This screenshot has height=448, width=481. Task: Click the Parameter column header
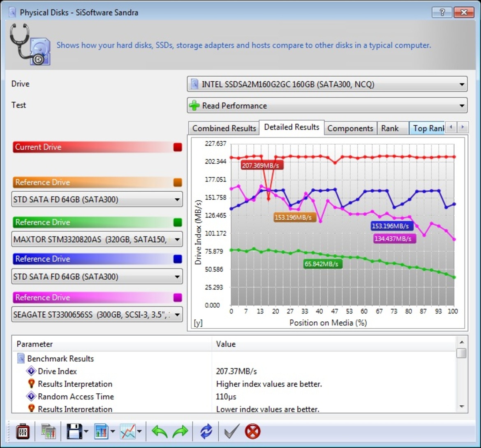click(x=112, y=344)
